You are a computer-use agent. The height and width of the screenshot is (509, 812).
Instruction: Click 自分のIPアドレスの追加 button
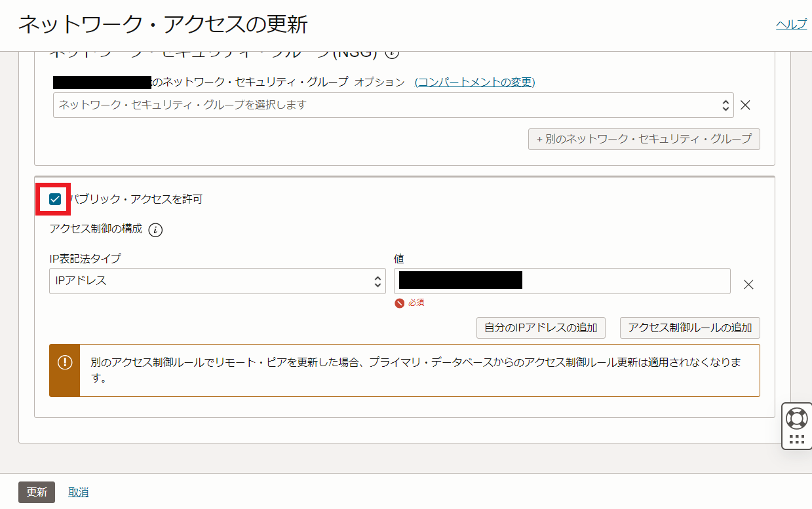click(540, 328)
